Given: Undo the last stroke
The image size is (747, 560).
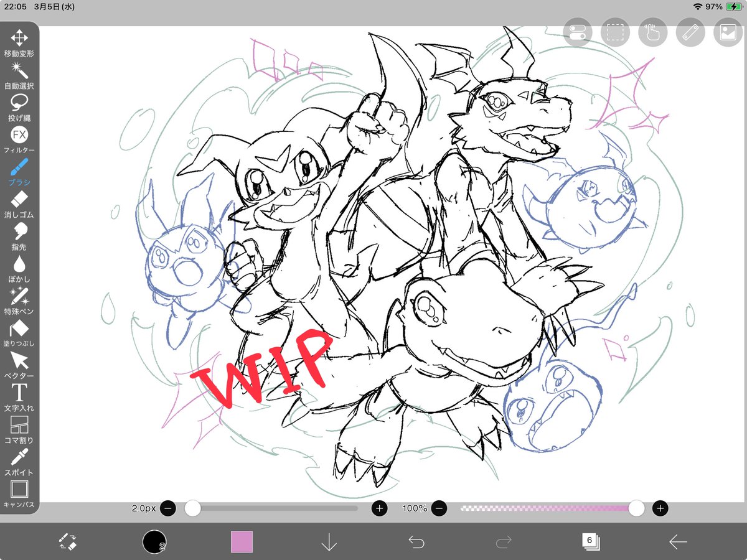Looking at the screenshot, I should [416, 543].
